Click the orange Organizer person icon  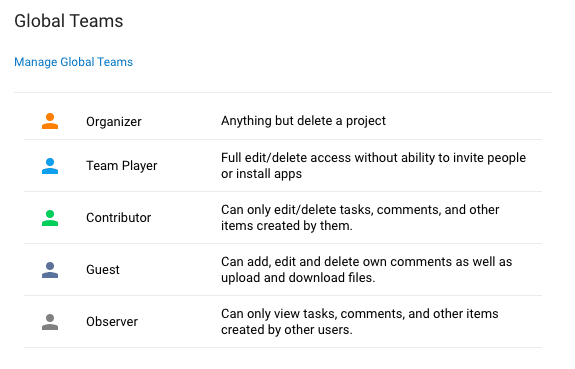coord(50,121)
